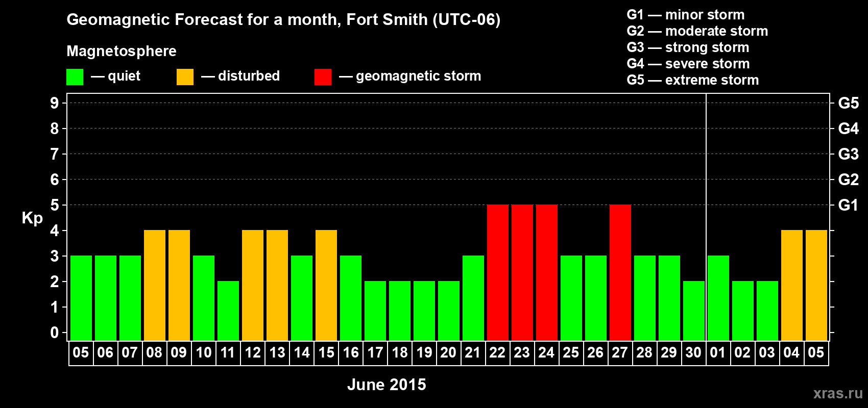Click the Magnetosphere heading
Screen dimensions: 868x408
click(122, 51)
